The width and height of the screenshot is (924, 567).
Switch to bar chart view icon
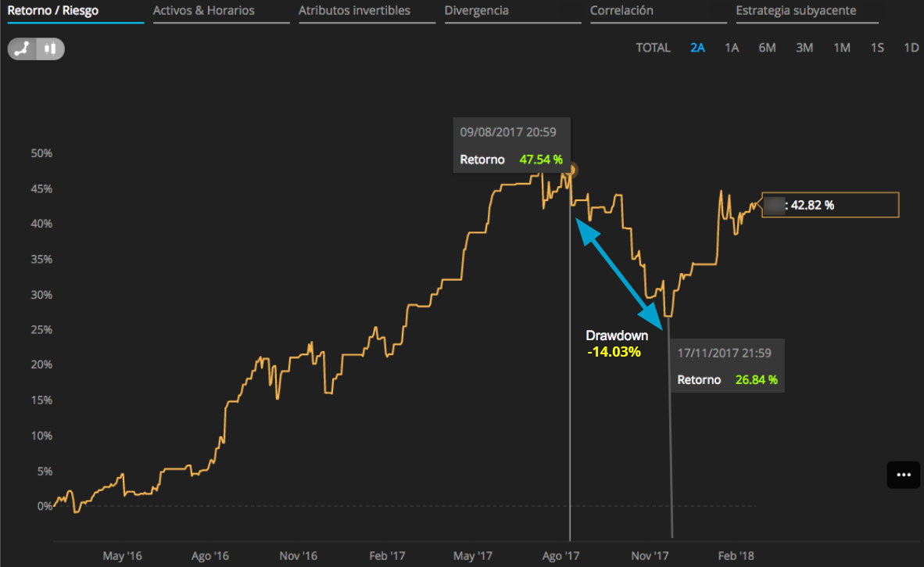point(51,49)
